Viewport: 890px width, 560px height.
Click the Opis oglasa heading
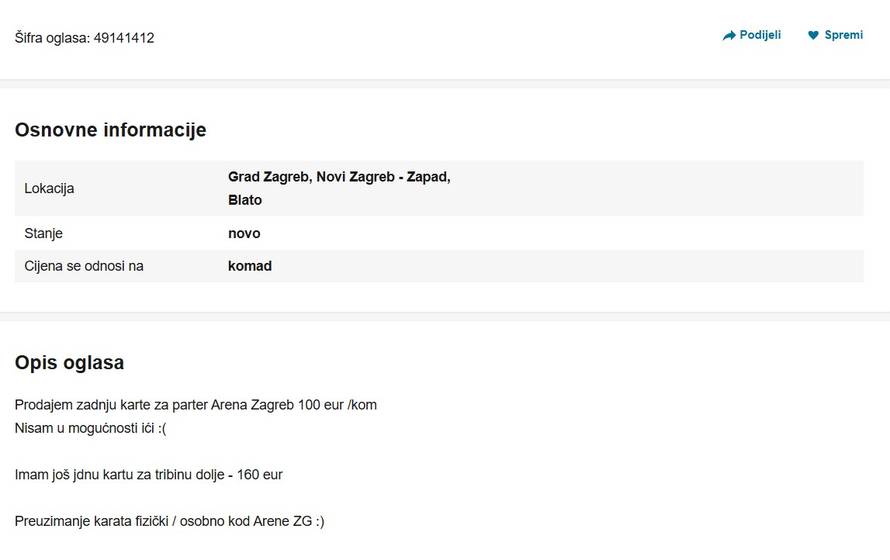69,363
